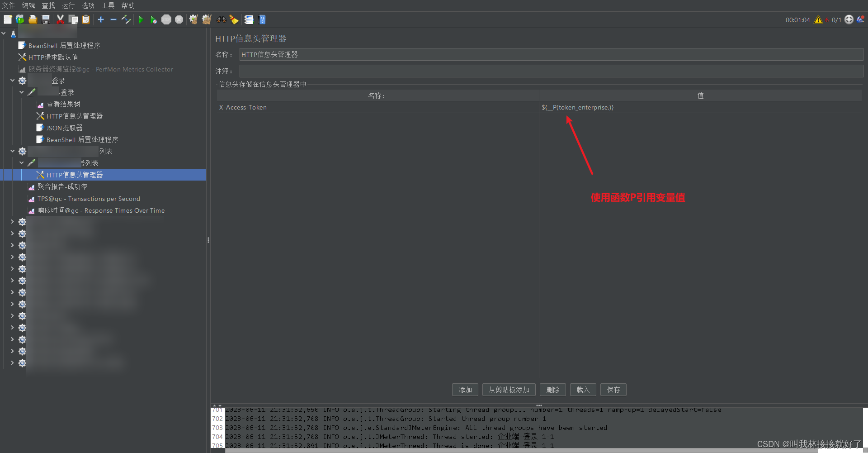This screenshot has height=453, width=868.
Task: Select the highlighted HTTP信息头管理器 tree row
Action: (x=103, y=175)
